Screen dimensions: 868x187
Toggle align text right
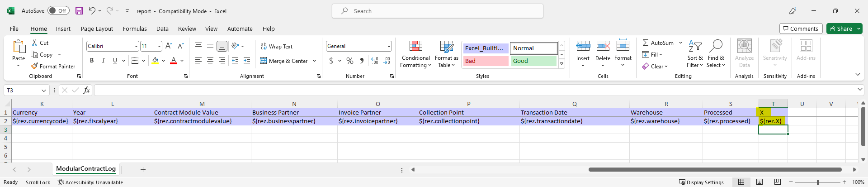[x=222, y=61]
